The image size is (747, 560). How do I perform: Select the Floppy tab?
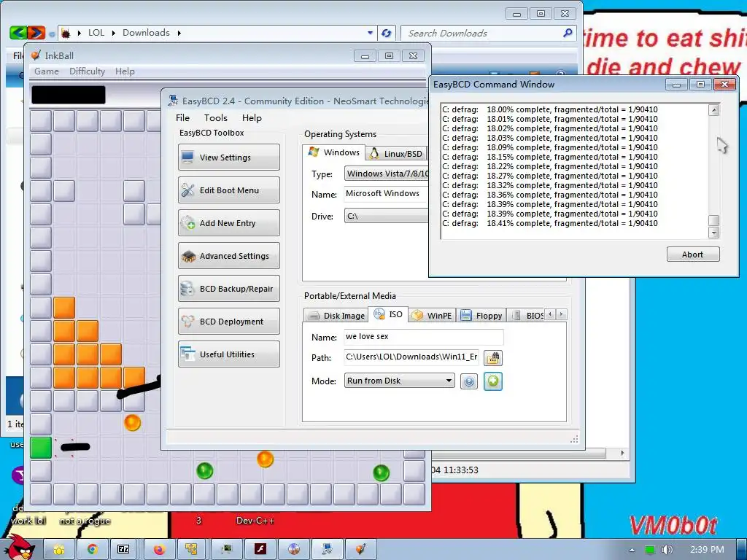(481, 315)
